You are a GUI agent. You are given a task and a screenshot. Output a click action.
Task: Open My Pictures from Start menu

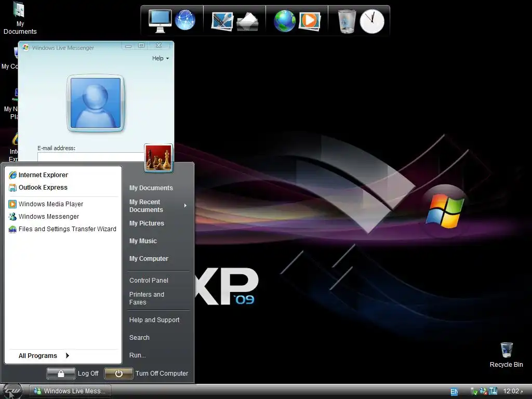pyautogui.click(x=147, y=223)
